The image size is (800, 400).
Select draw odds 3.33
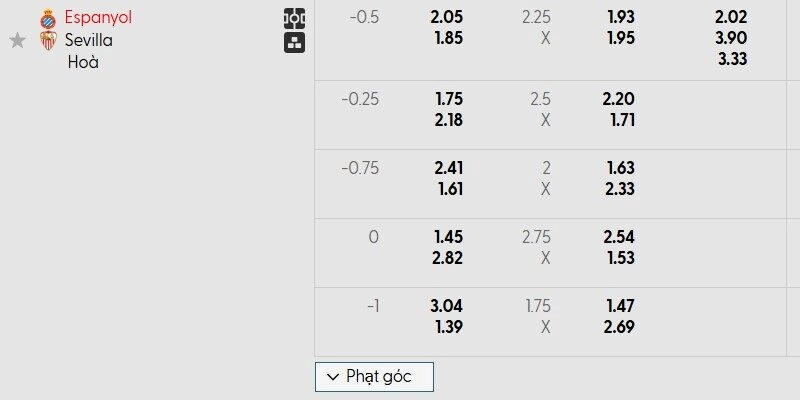pyautogui.click(x=732, y=58)
